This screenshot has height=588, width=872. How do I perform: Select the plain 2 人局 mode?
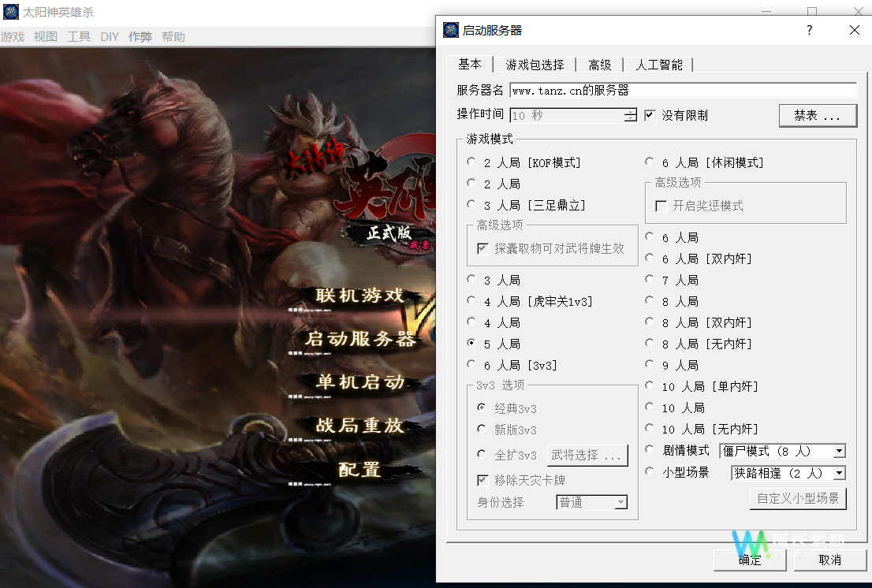(x=471, y=183)
